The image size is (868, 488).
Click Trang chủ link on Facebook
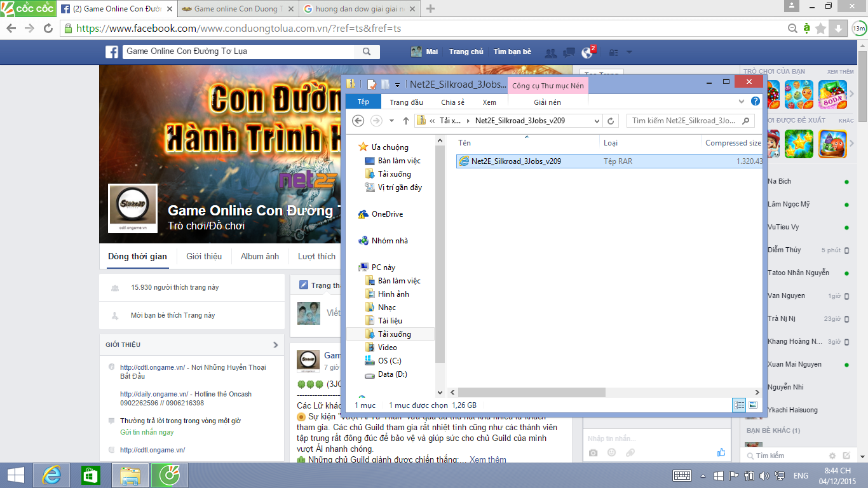pos(466,51)
